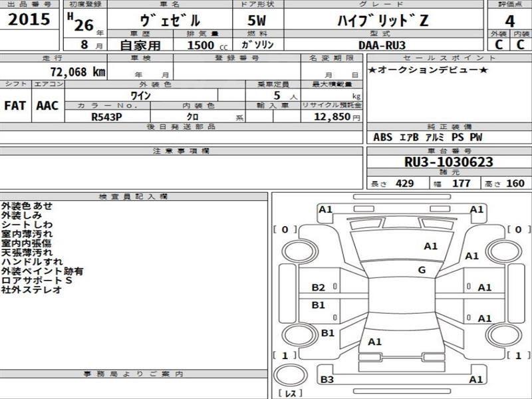Select the G marker on the windshield
The image size is (532, 399).
(422, 269)
